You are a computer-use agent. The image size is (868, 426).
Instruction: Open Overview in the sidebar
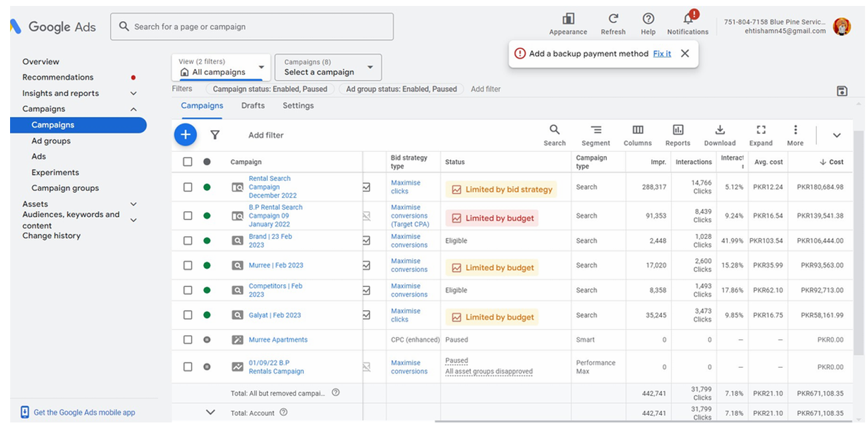[x=41, y=62]
